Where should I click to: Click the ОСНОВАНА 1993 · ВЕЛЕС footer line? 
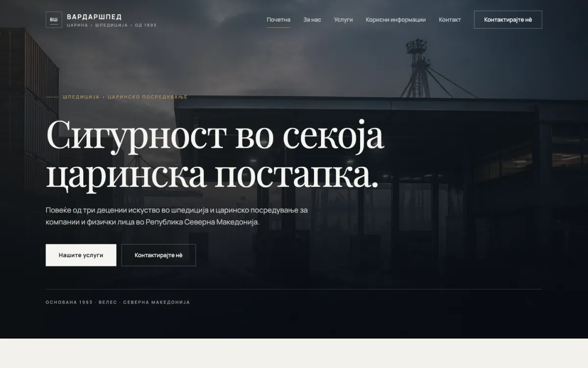118,302
